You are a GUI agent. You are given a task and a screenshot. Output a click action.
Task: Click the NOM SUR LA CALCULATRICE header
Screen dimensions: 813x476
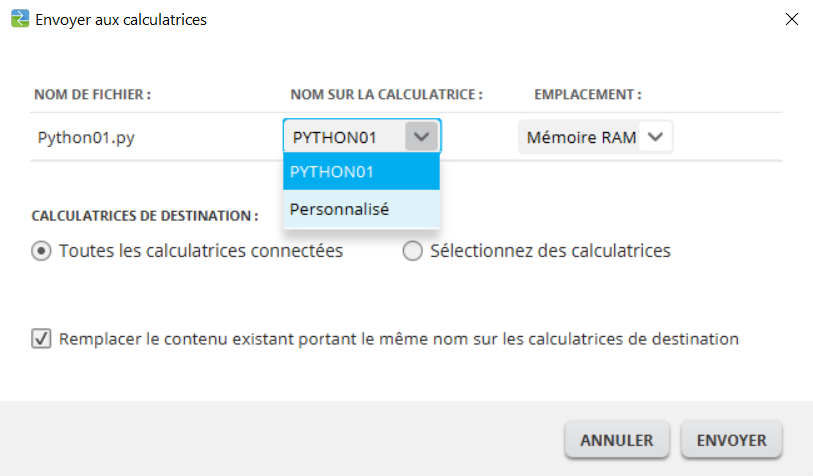tap(386, 95)
